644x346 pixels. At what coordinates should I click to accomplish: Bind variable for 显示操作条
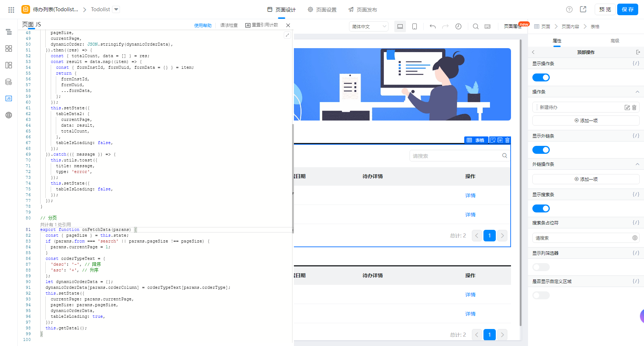pos(636,63)
